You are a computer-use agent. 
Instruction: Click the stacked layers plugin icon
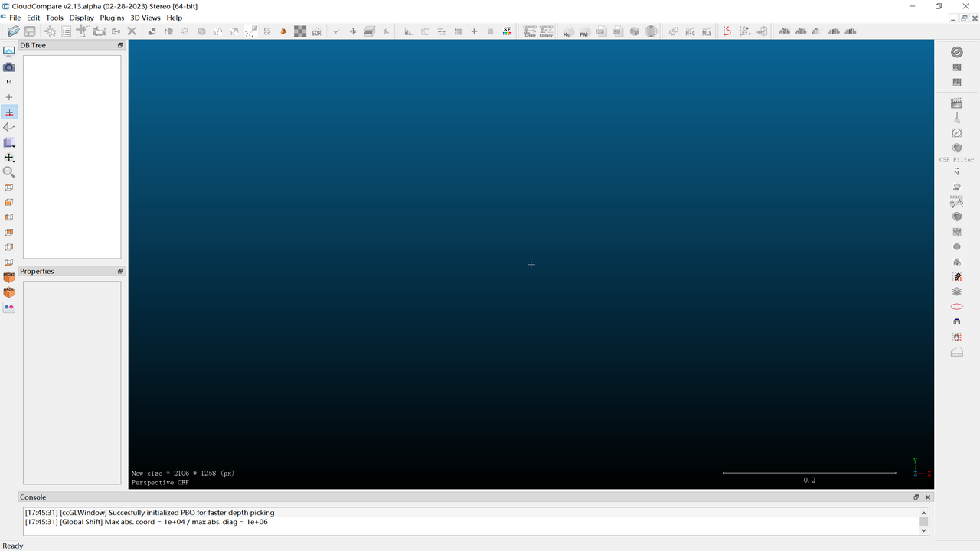point(956,292)
